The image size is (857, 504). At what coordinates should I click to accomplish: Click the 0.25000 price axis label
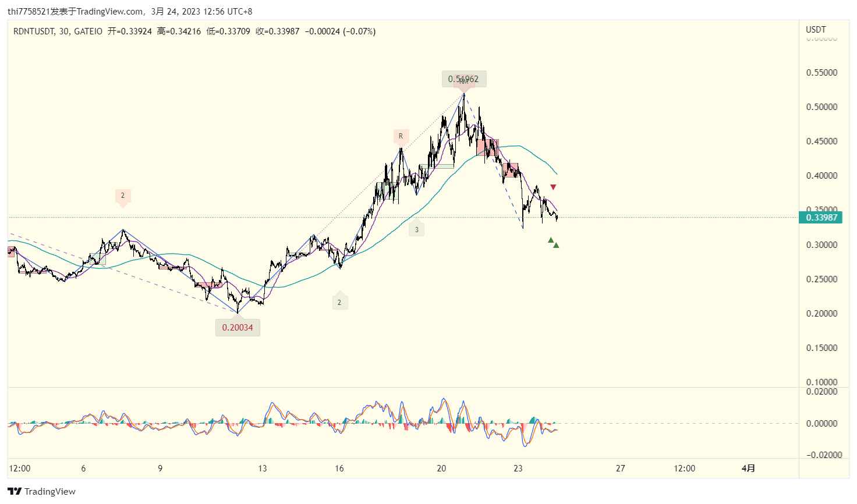[x=821, y=279]
